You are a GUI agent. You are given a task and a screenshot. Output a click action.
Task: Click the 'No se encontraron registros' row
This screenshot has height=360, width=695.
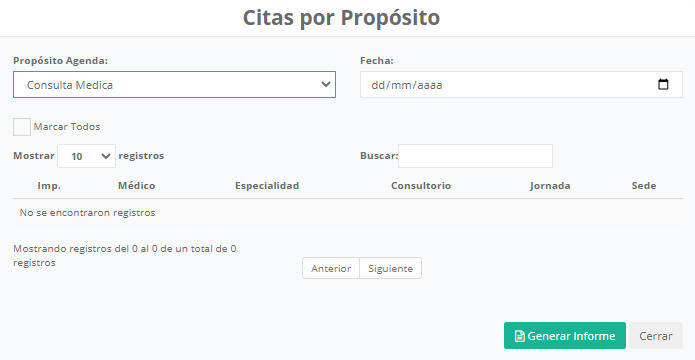tap(348, 213)
